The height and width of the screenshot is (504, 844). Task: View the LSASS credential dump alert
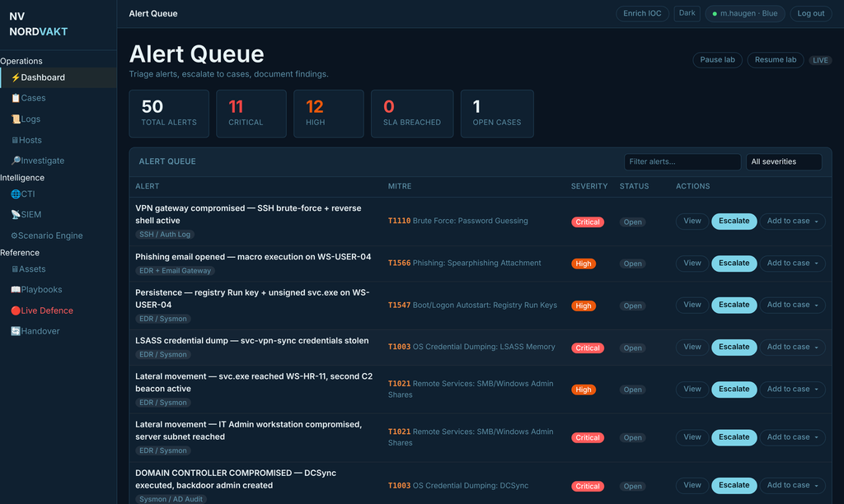point(692,347)
